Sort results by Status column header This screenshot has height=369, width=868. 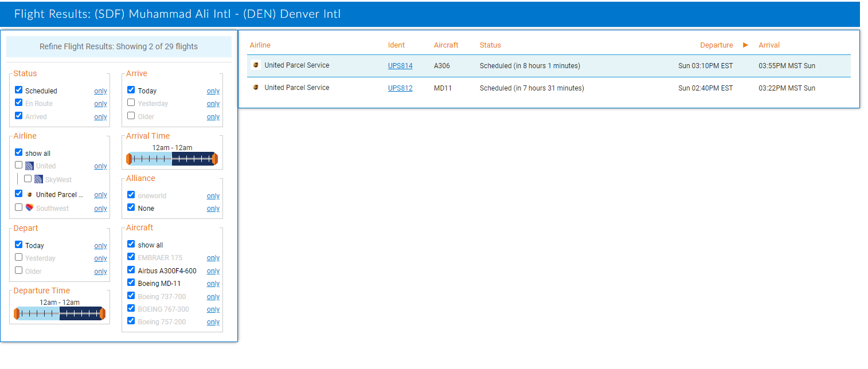[490, 45]
